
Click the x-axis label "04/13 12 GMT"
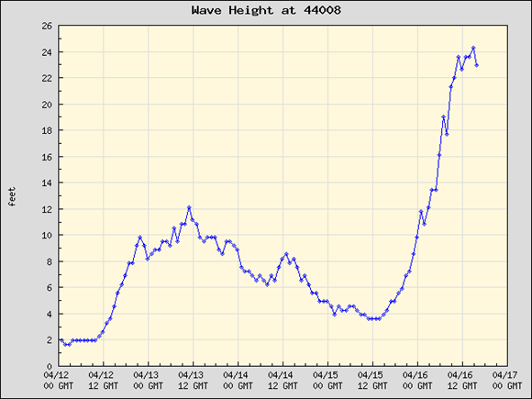tap(193, 381)
